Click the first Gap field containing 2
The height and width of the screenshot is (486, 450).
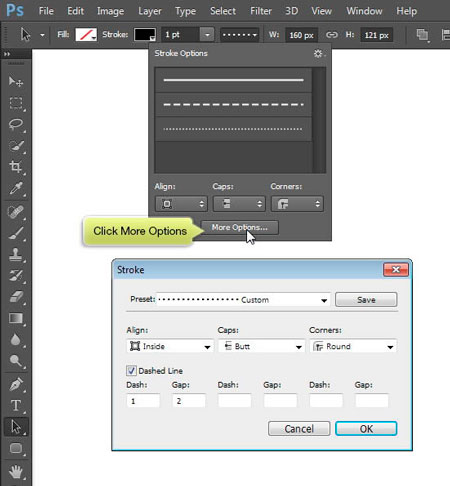[x=189, y=401]
